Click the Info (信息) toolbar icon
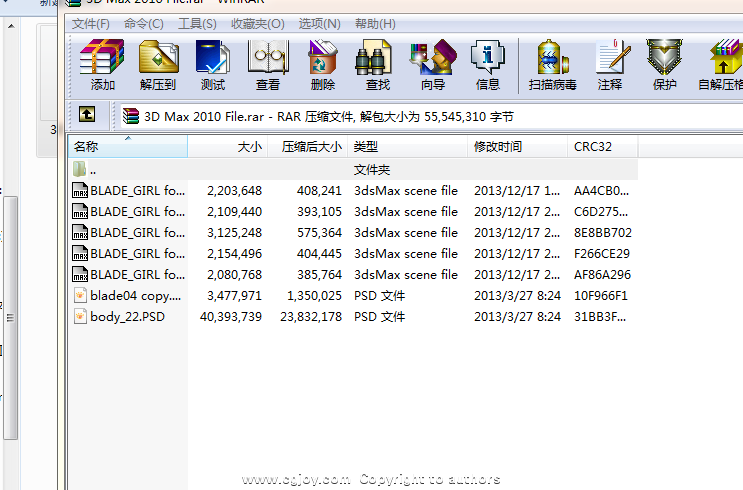Image resolution: width=743 pixels, height=490 pixels. click(488, 57)
